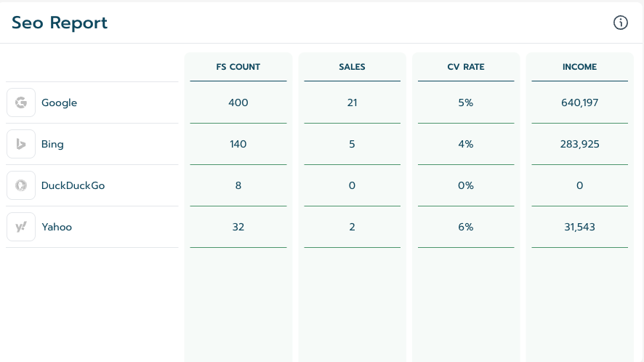Click Yahoo's income value 31,543
644x362 pixels.
(579, 227)
